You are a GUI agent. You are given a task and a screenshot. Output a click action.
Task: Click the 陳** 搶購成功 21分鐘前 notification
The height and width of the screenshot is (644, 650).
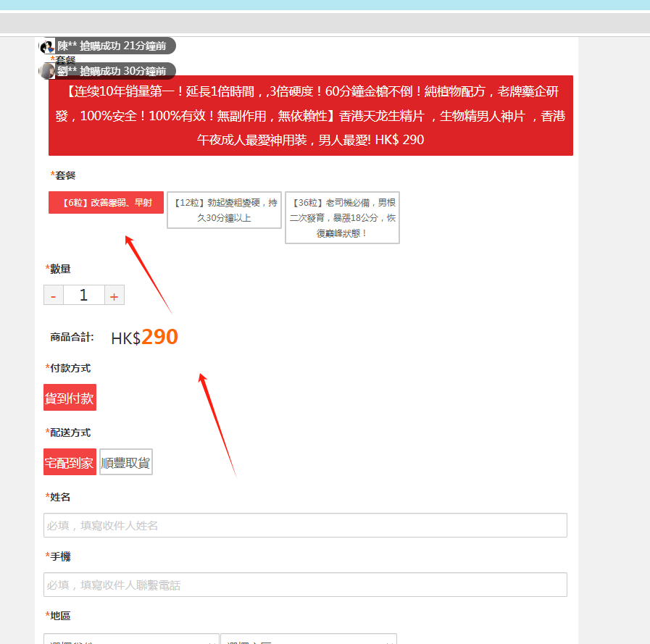click(107, 46)
